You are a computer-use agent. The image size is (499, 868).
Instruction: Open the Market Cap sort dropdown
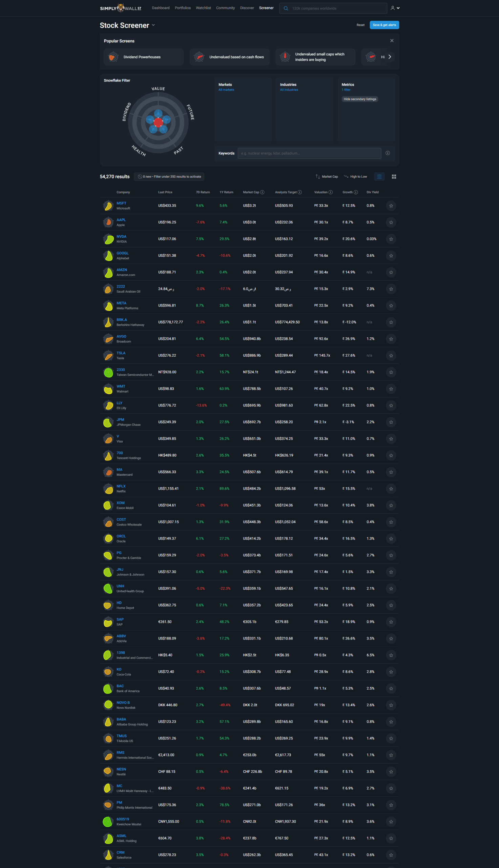[x=327, y=177]
